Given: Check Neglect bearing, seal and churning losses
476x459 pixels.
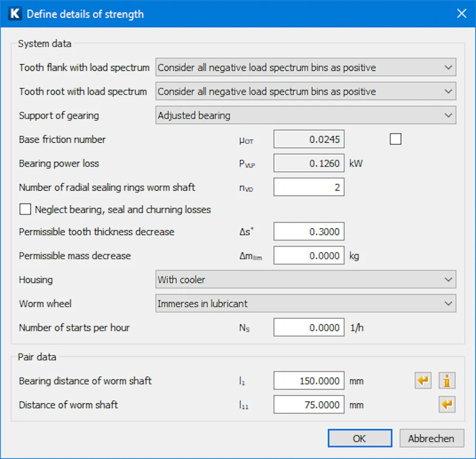Looking at the screenshot, I should tap(25, 209).
